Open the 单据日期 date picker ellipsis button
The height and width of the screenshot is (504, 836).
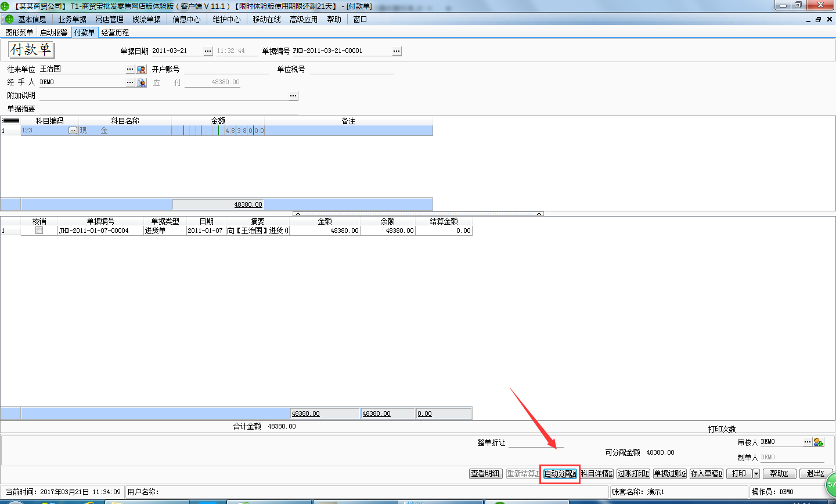click(208, 51)
